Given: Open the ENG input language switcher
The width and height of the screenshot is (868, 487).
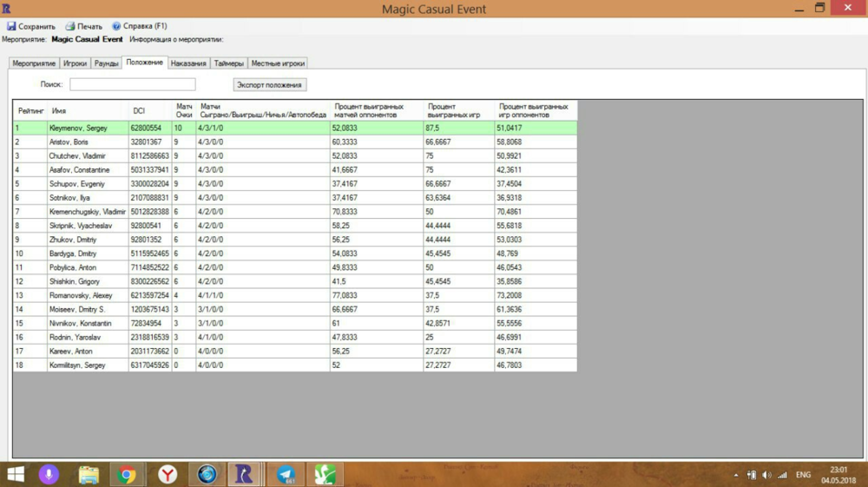Looking at the screenshot, I should pos(803,475).
